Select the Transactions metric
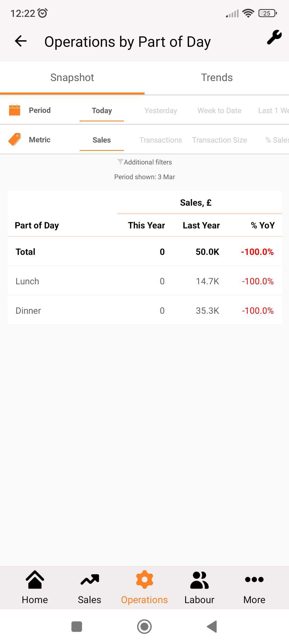 tap(161, 140)
